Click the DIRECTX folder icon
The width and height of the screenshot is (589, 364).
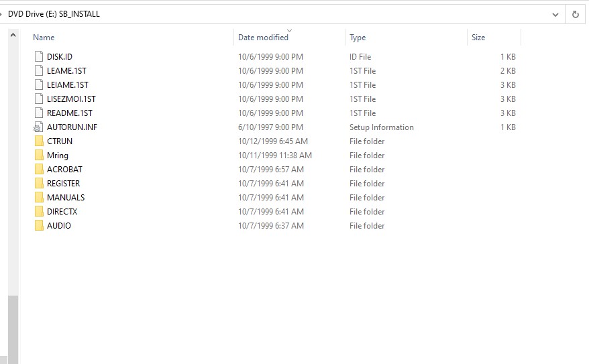point(39,212)
